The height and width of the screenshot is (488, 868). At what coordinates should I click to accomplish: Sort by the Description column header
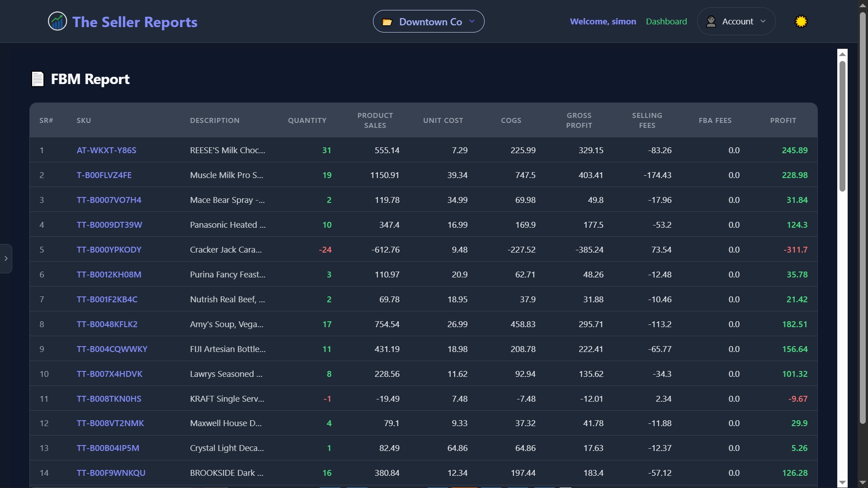click(x=215, y=120)
